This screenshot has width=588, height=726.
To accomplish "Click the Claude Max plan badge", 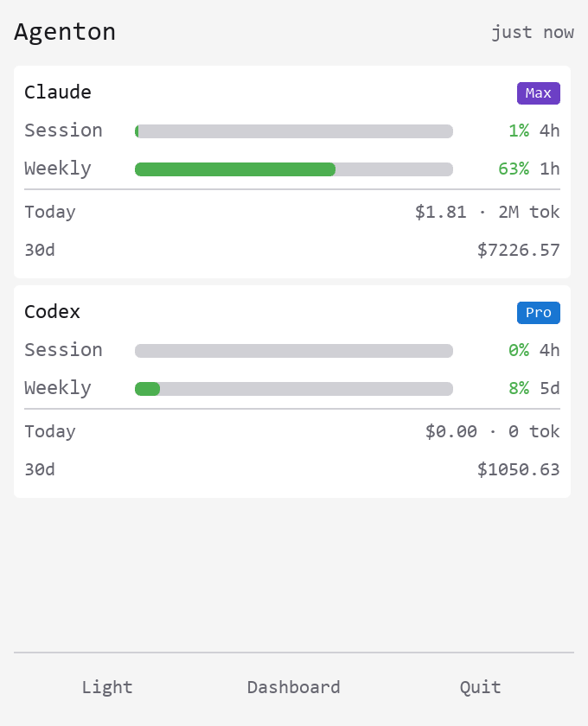I will click(x=538, y=93).
